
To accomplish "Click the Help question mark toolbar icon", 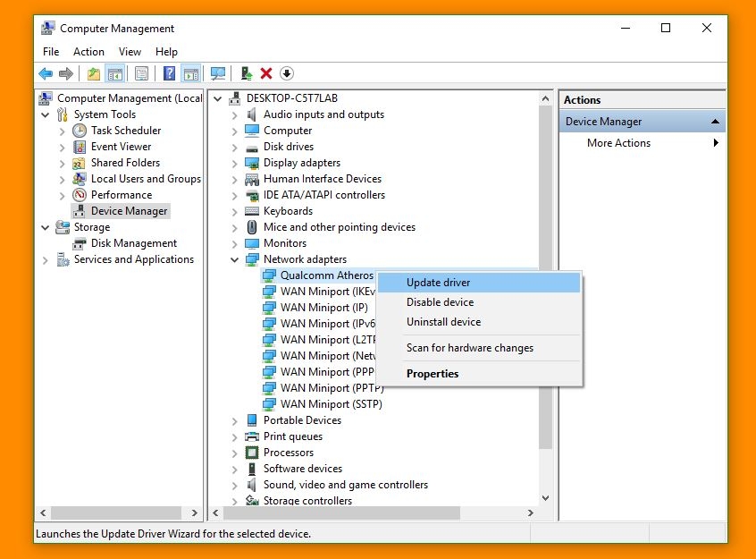I will [169, 73].
